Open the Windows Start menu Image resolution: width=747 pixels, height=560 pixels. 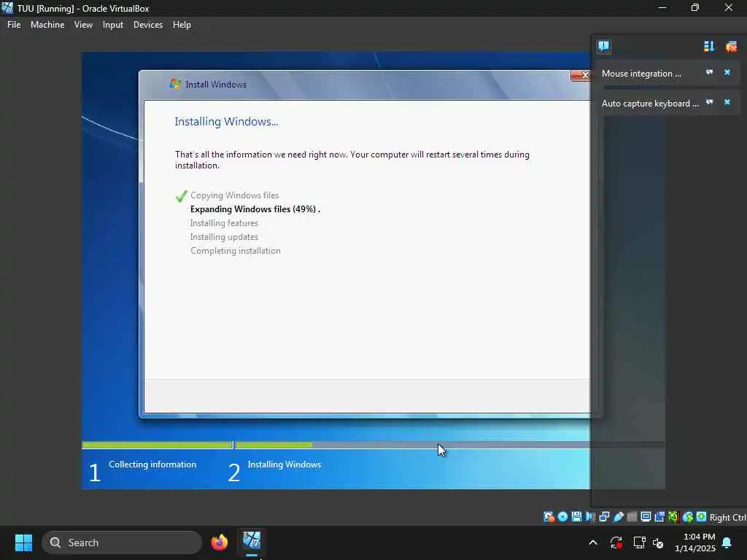(x=23, y=542)
